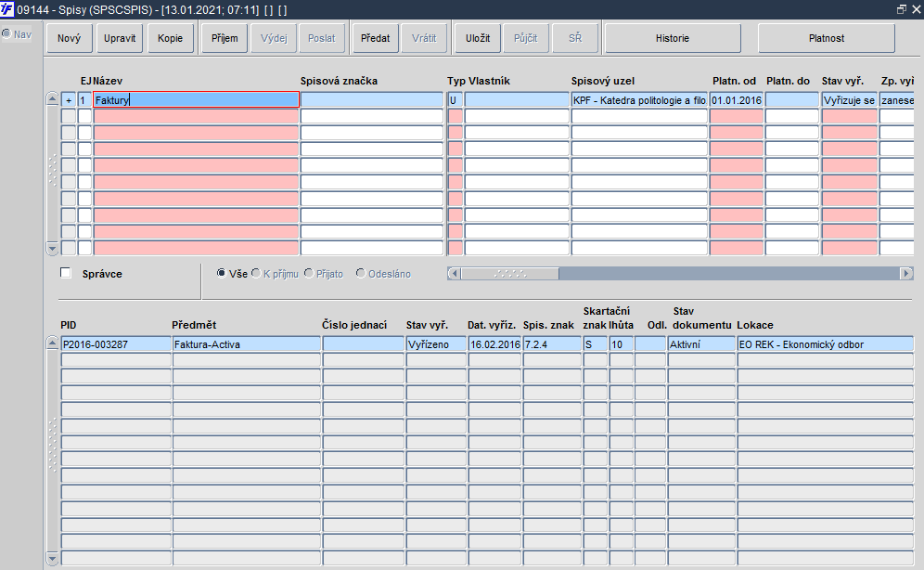Click Lokace cell EO REK - Ekonomický odbor

click(825, 344)
